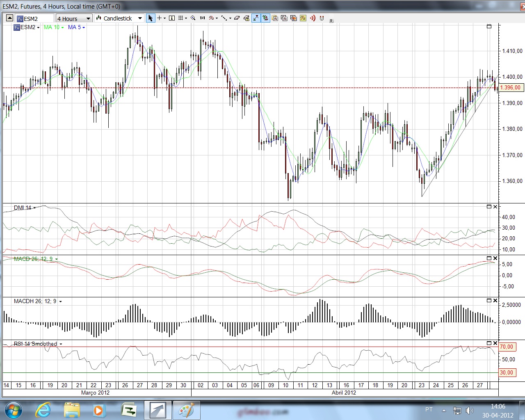Select the trendline drawing tool
Viewport: 525px width, 420px height.
pyautogui.click(x=224, y=18)
